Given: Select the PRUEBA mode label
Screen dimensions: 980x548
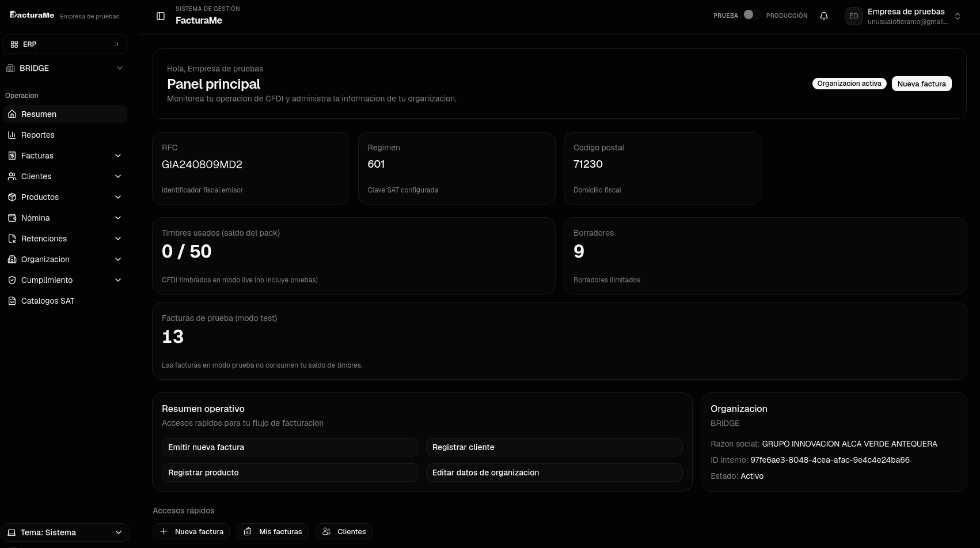Looking at the screenshot, I should 725,16.
